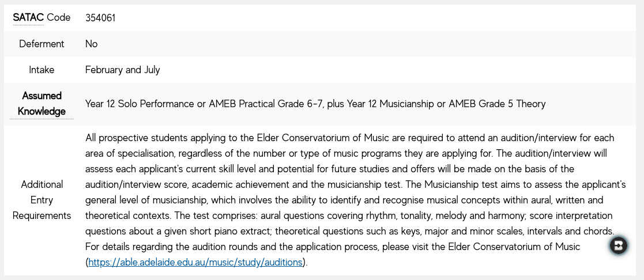Click the floating round widget icon
644x280 pixels.
tap(619, 245)
